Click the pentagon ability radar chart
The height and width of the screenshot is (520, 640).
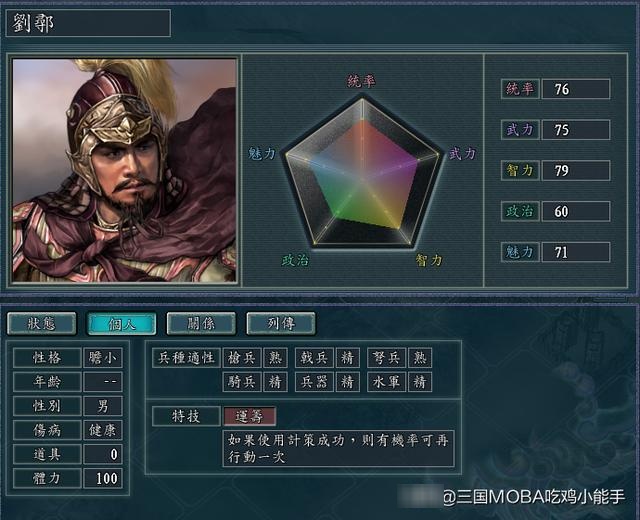(362, 171)
